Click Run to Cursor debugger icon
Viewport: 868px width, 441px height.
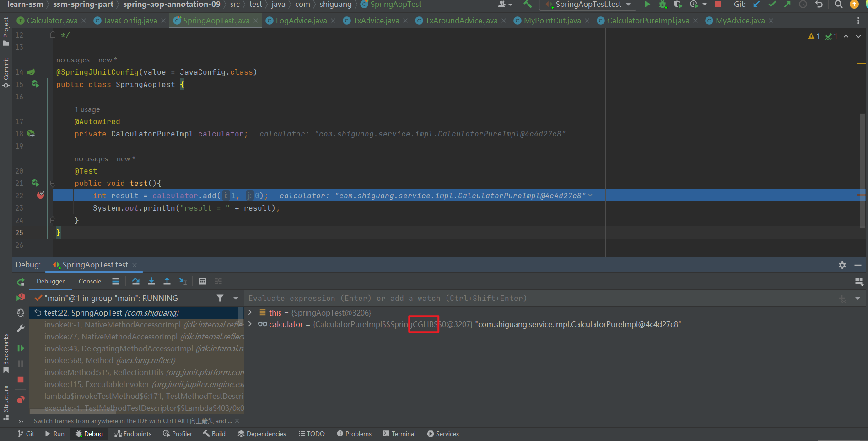tap(183, 281)
